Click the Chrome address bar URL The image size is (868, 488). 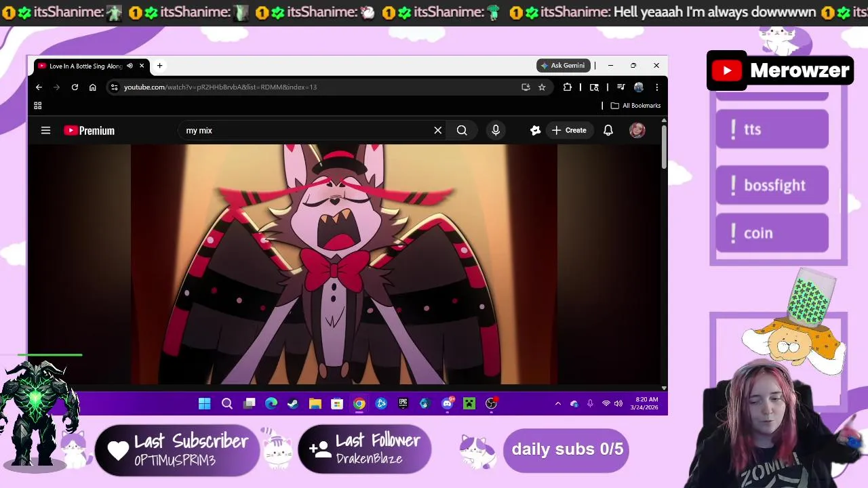pyautogui.click(x=220, y=87)
